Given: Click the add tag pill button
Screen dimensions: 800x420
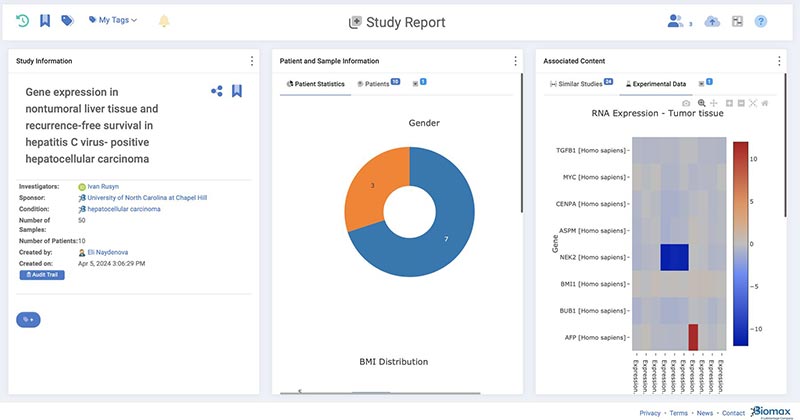Looking at the screenshot, I should pyautogui.click(x=28, y=319).
